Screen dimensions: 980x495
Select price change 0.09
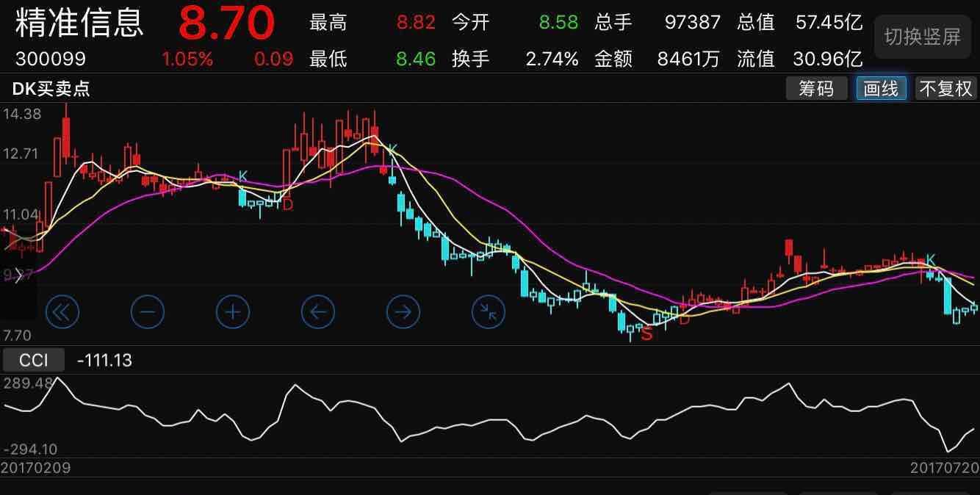point(274,59)
